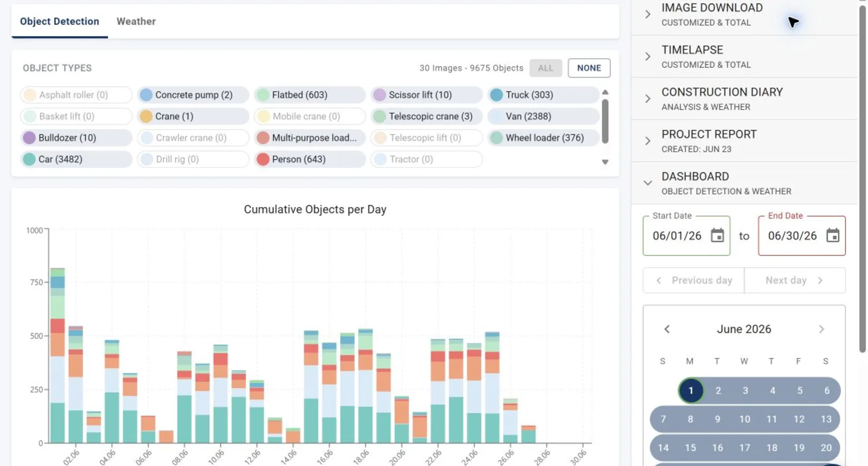Open the End Date calendar icon

(x=833, y=235)
